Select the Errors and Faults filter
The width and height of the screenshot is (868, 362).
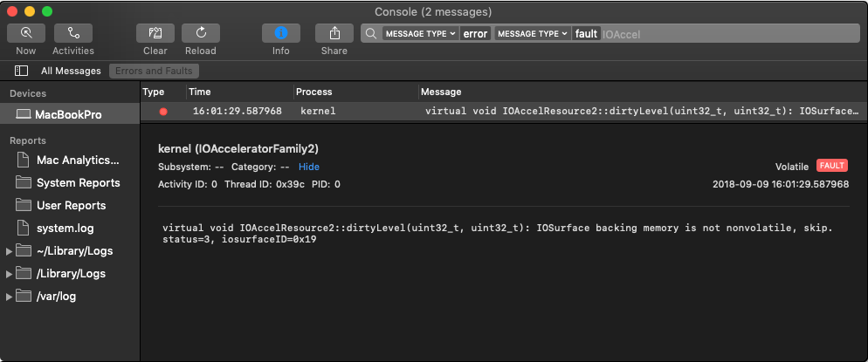[154, 71]
